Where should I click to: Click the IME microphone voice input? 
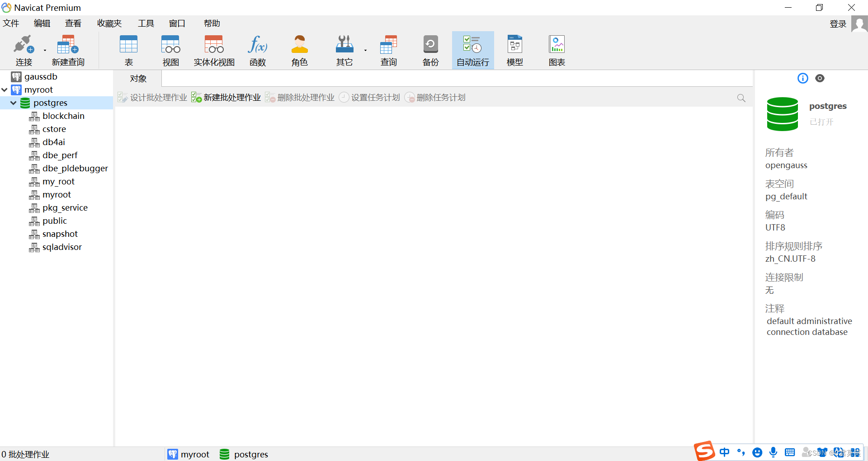774,452
